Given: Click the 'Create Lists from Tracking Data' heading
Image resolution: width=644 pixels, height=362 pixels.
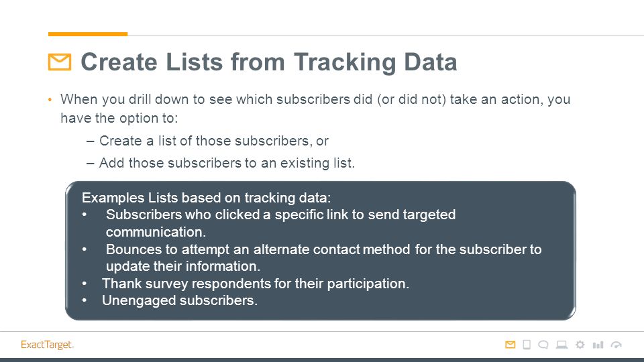Looking at the screenshot, I should click(x=268, y=62).
